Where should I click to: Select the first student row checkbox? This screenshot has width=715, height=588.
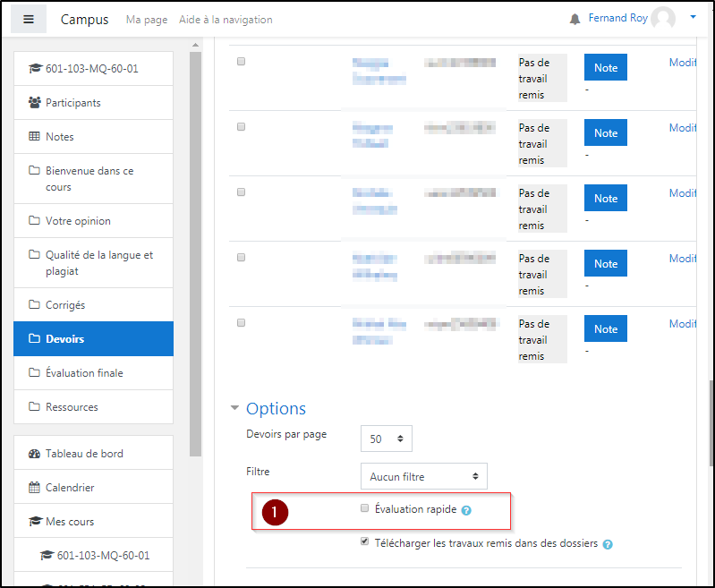point(241,62)
